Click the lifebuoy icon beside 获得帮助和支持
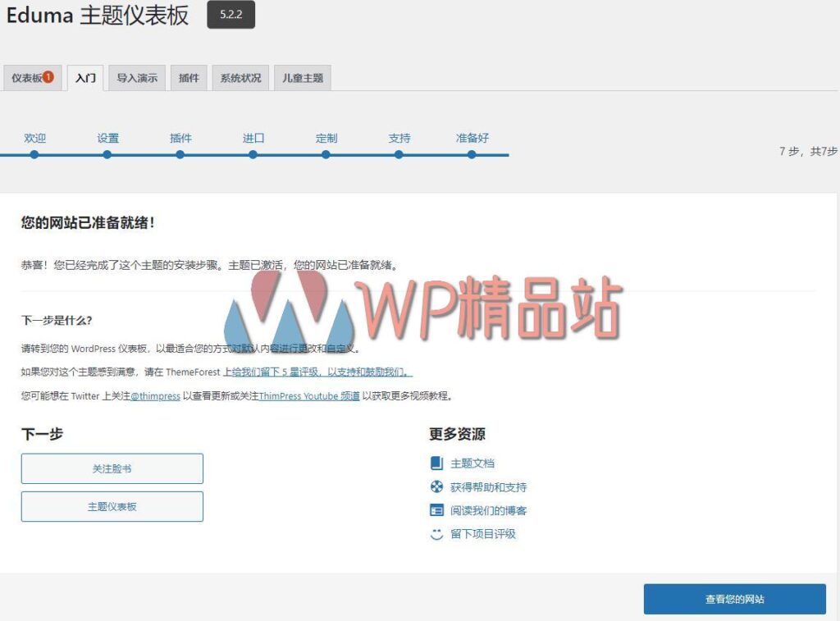Image resolution: width=840 pixels, height=621 pixels. [436, 487]
